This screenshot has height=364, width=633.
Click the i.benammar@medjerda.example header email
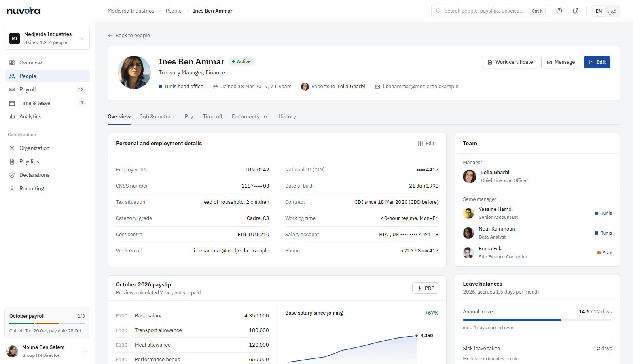421,87
